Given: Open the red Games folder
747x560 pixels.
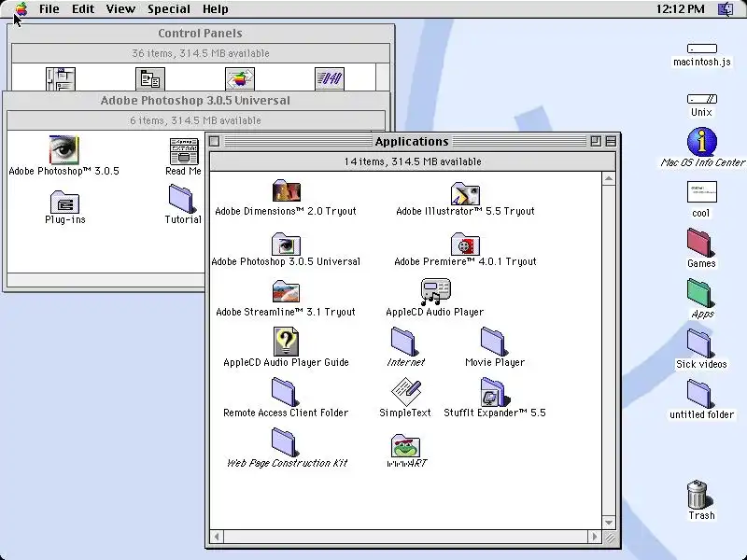Looking at the screenshot, I should click(x=700, y=243).
